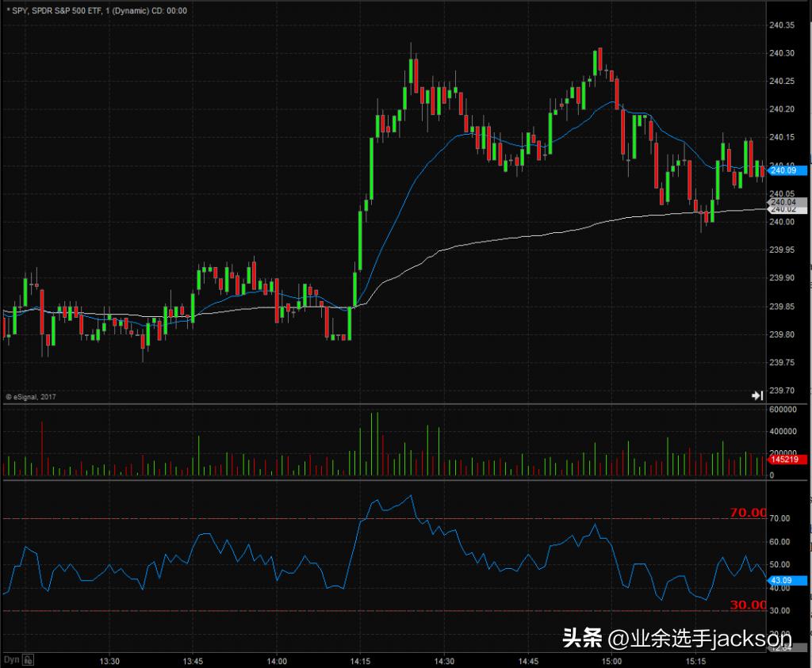Click the 240.35 price axis label
This screenshot has width=812, height=668.
point(781,25)
